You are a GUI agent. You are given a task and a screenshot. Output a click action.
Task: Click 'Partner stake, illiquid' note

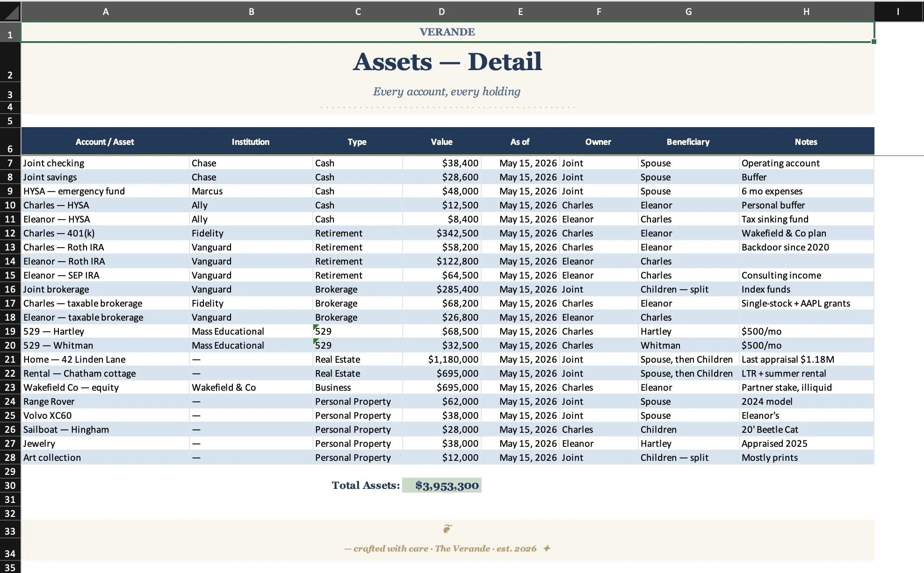point(807,387)
